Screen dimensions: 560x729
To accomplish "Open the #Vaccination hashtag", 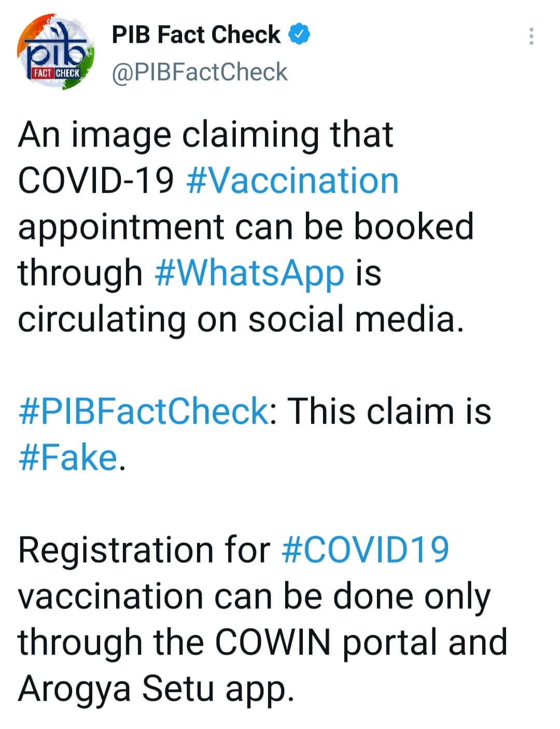I will [292, 181].
